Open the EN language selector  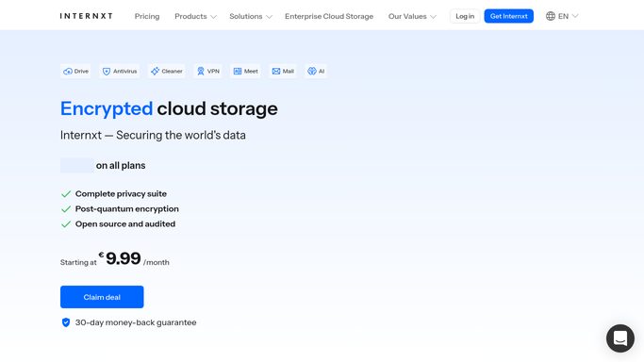[x=562, y=16]
